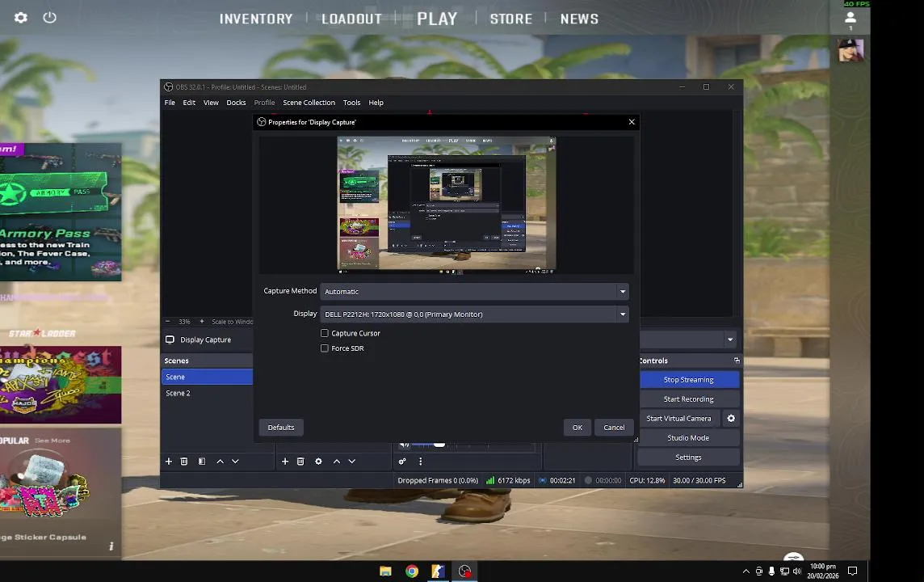
Task: Zoom out preview with minus icon
Action: point(167,322)
